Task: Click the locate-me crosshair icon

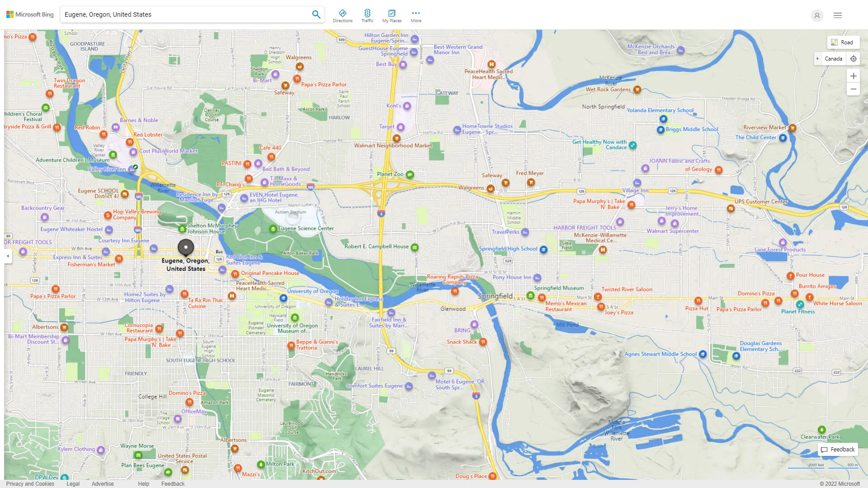Action: pyautogui.click(x=854, y=59)
